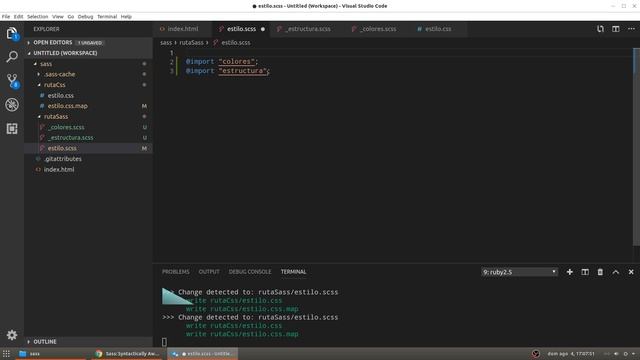
Task: Open the Selection menu
Action: pyautogui.click(x=38, y=17)
